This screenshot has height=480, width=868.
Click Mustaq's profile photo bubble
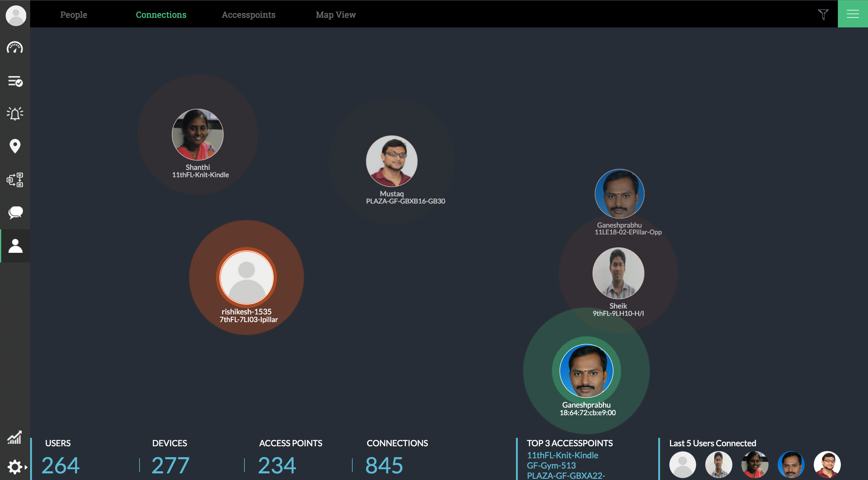392,161
